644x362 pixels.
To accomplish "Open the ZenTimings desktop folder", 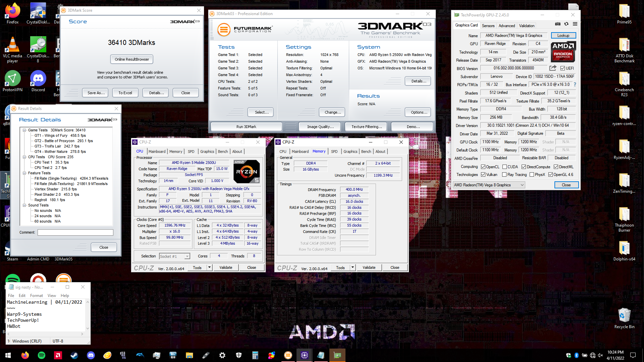I will 624,183.
